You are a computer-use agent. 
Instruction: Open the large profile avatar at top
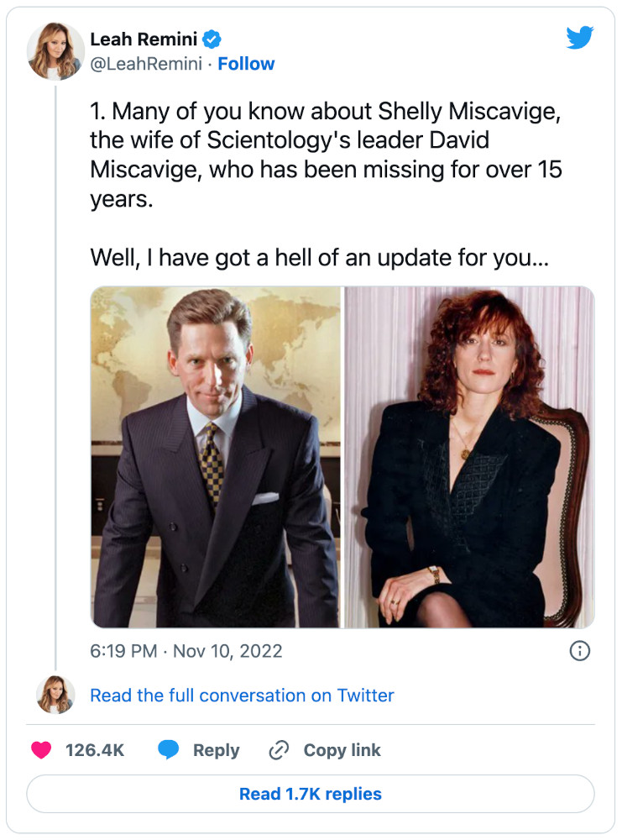[56, 51]
